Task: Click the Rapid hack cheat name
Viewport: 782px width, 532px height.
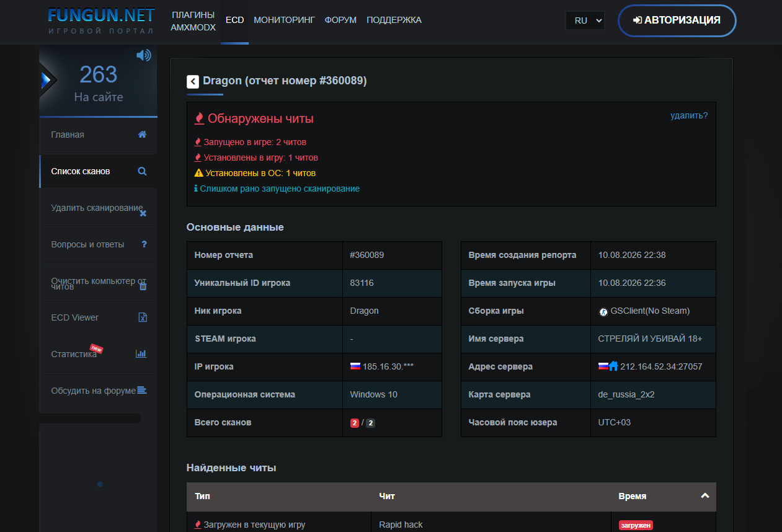Action: 401,525
